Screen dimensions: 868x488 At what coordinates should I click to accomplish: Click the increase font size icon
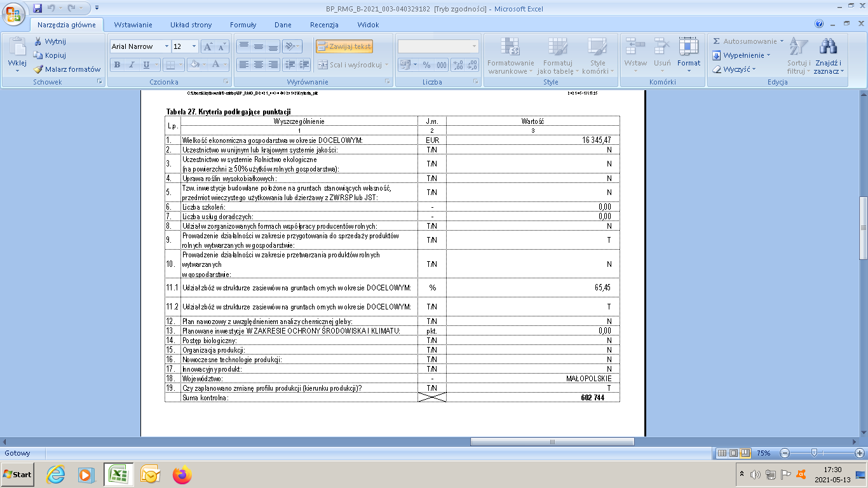click(x=208, y=47)
